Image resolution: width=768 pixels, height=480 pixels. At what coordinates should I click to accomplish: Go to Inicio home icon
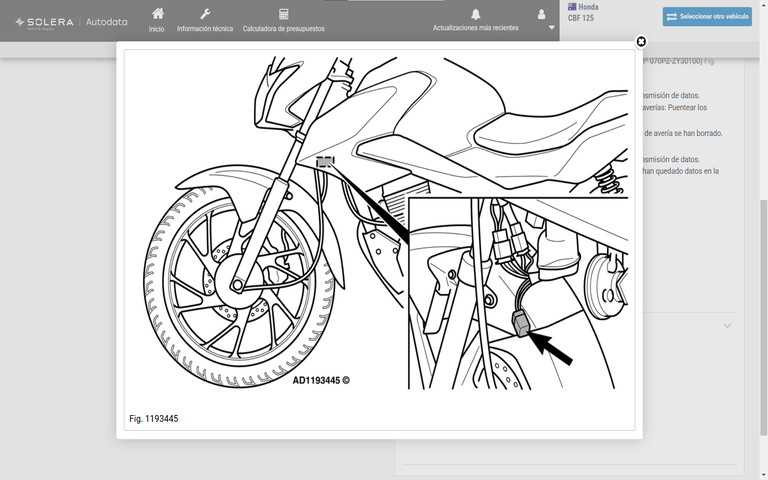click(x=157, y=14)
